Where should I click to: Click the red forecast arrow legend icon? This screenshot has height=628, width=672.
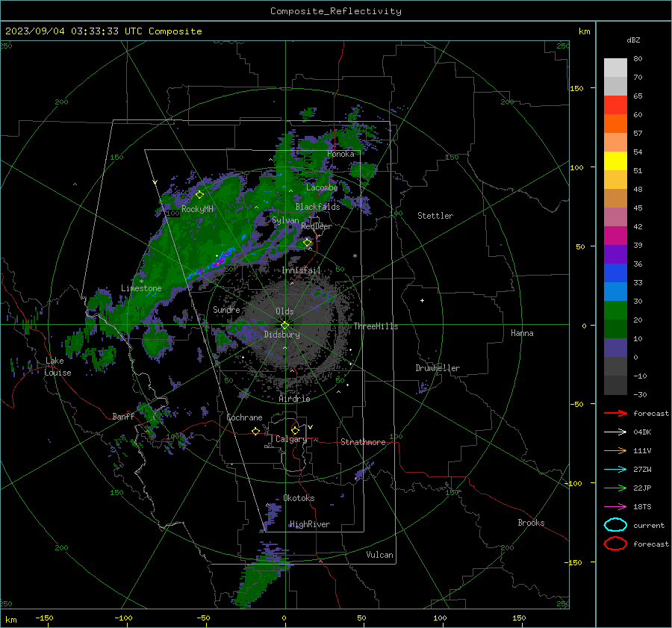615,413
